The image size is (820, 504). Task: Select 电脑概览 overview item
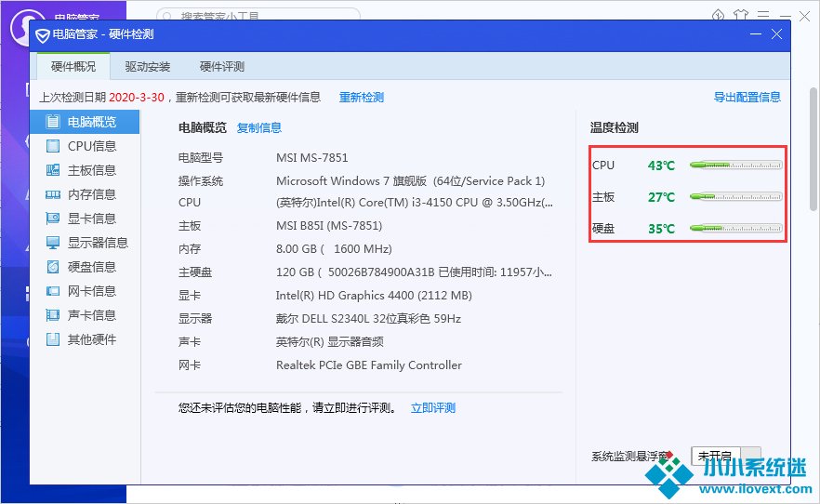(91, 122)
